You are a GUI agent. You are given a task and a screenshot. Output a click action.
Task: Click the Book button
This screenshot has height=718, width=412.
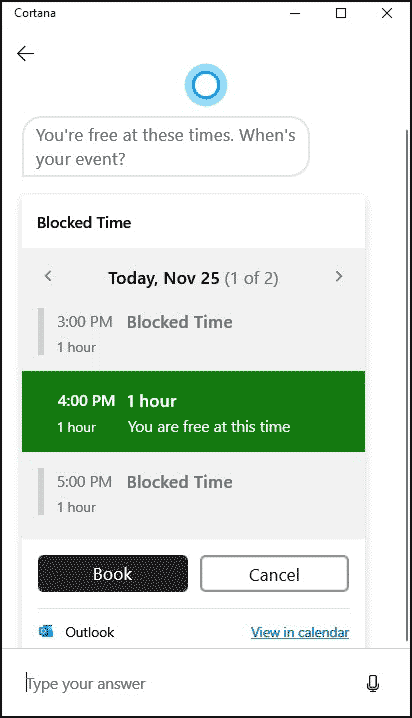click(113, 573)
